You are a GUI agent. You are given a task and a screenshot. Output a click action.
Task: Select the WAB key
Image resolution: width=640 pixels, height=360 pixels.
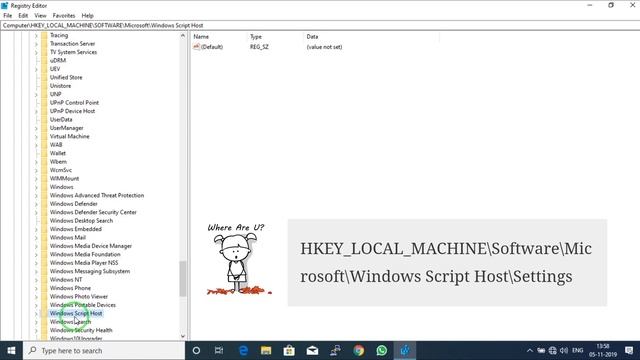click(x=56, y=145)
